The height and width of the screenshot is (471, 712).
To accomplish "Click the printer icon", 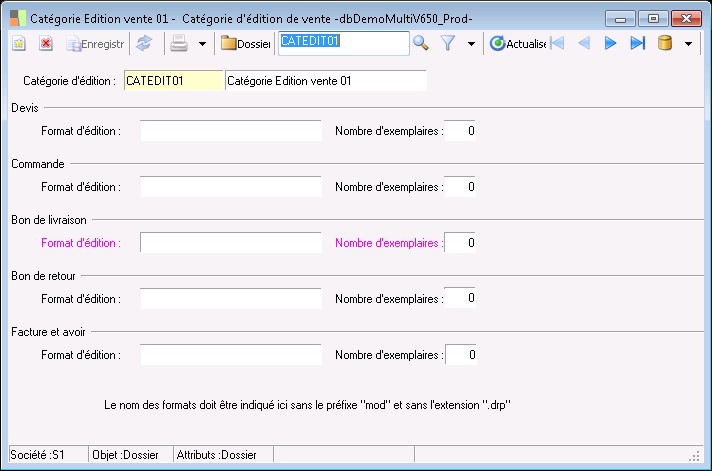I will click(x=179, y=44).
